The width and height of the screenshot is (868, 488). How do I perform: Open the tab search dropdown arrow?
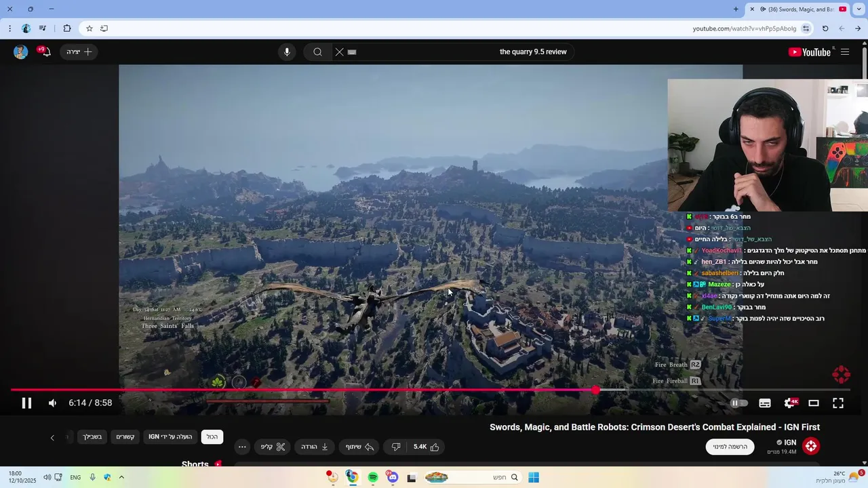tap(858, 9)
